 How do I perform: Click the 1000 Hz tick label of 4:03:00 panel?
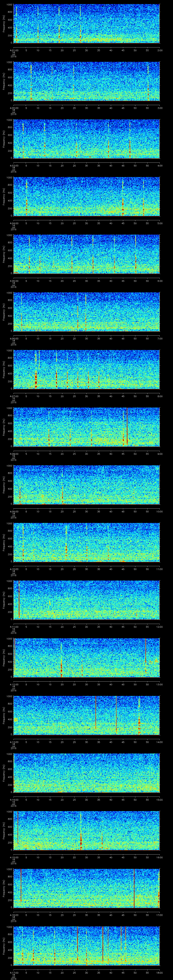(x=9, y=120)
